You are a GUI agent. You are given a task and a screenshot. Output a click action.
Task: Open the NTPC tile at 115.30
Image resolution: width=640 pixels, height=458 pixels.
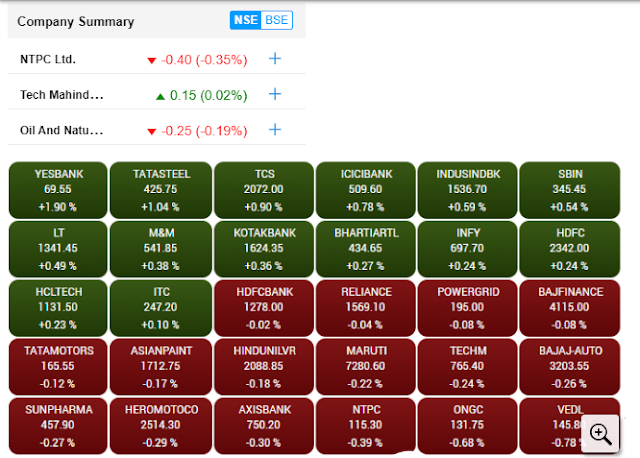click(366, 426)
